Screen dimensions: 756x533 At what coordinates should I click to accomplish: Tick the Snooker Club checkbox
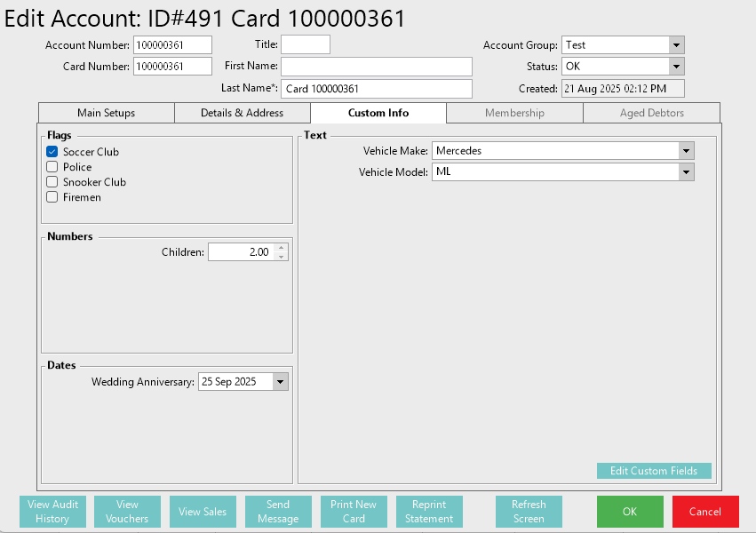pyautogui.click(x=52, y=182)
